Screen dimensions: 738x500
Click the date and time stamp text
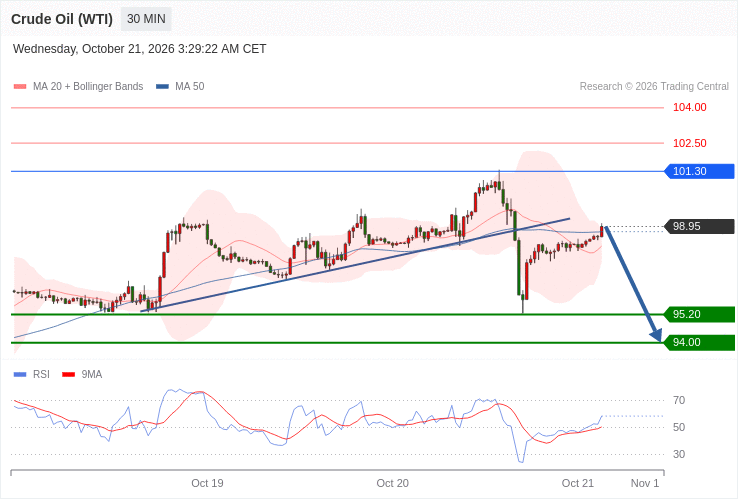tap(139, 49)
